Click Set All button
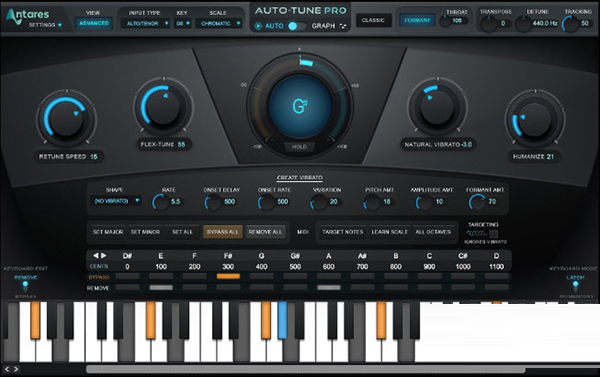Screen dimensions: 600x377 coord(183,232)
